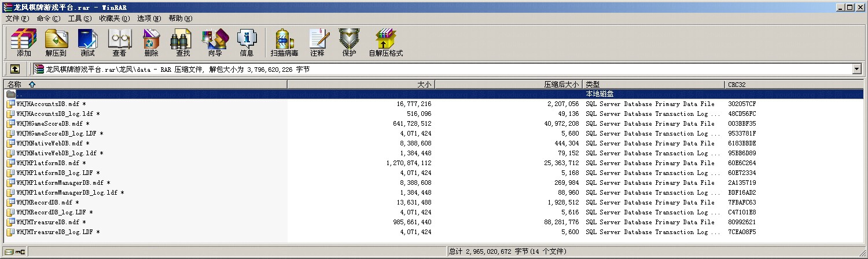Expand the archive path dropdown arrow
Screen dimensions: 868x259
click(x=856, y=69)
